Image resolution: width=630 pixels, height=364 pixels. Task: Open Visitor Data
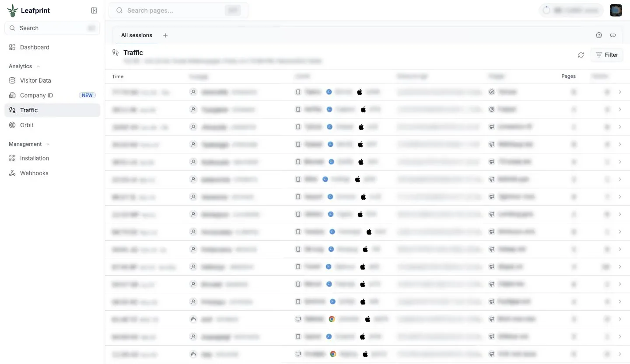click(x=52, y=80)
